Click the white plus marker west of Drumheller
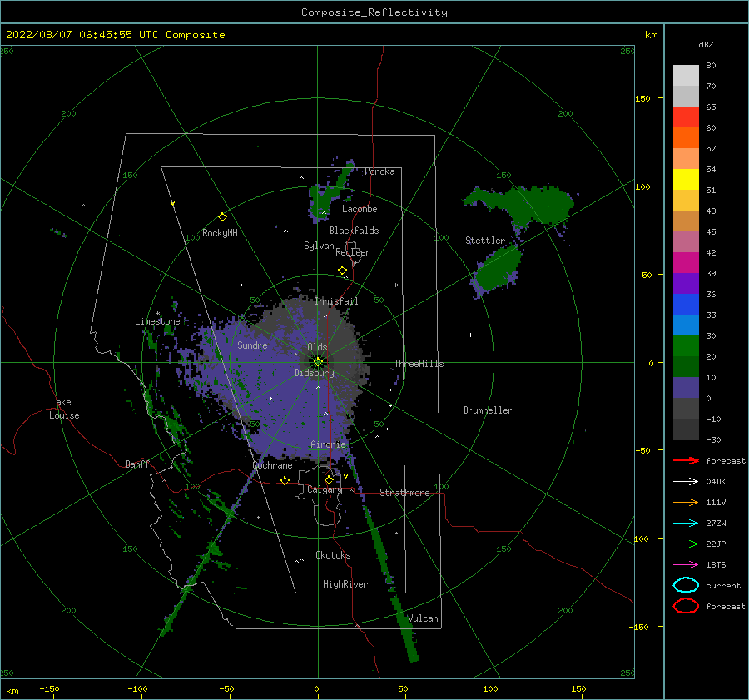Screen dimensions: 749x700 point(470,335)
